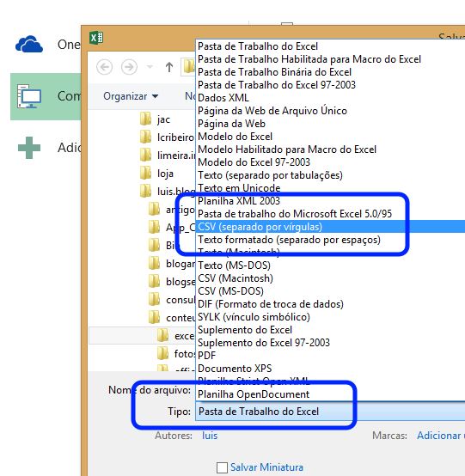Select the luis.blog folder
Image resolution: width=465 pixels, height=476 pixels.
168,192
